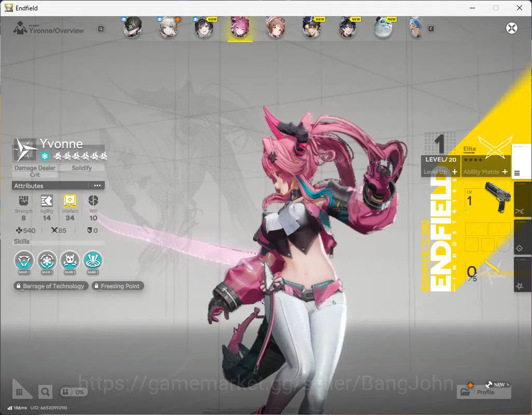This screenshot has height=415, width=532.
Task: Click the UID: 6652099290 text
Action: pyautogui.click(x=49, y=408)
